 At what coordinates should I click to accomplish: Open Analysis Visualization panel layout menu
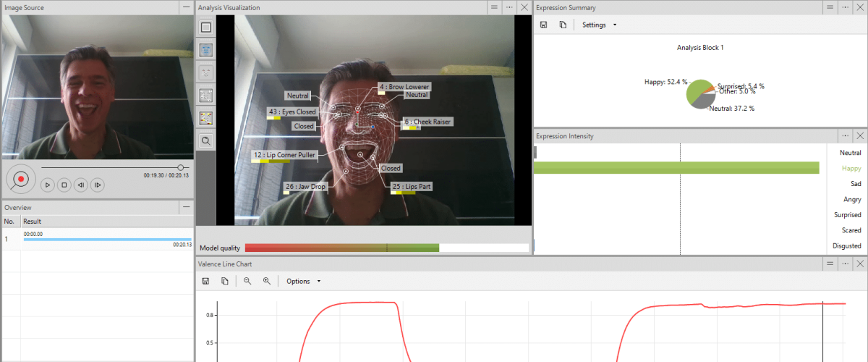[x=494, y=7]
